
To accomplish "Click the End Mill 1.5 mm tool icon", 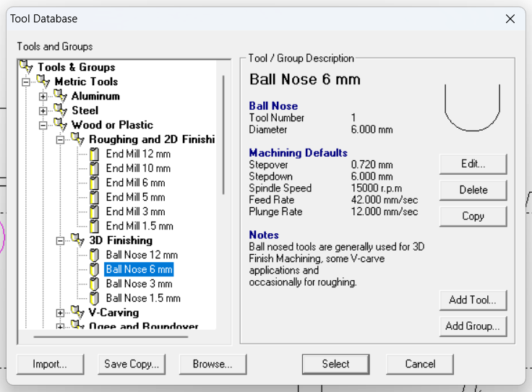I will click(x=94, y=227).
